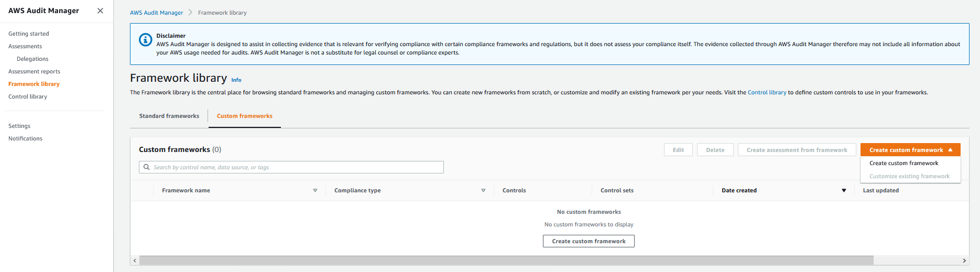Image resolution: width=980 pixels, height=272 pixels.
Task: Select Framework library in sidebar
Action: (x=34, y=84)
